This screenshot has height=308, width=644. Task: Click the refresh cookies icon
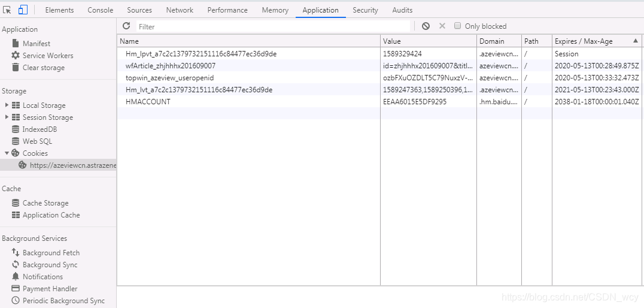126,26
